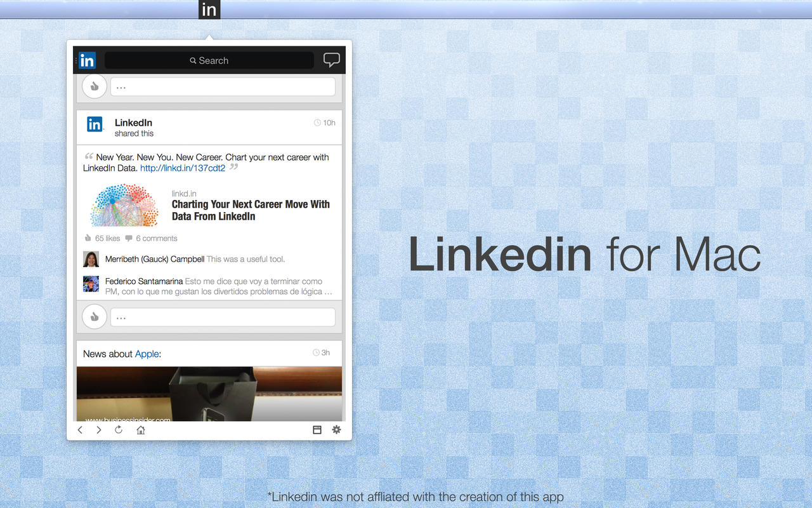Focus the Search field
This screenshot has width=812, height=508.
tap(209, 60)
